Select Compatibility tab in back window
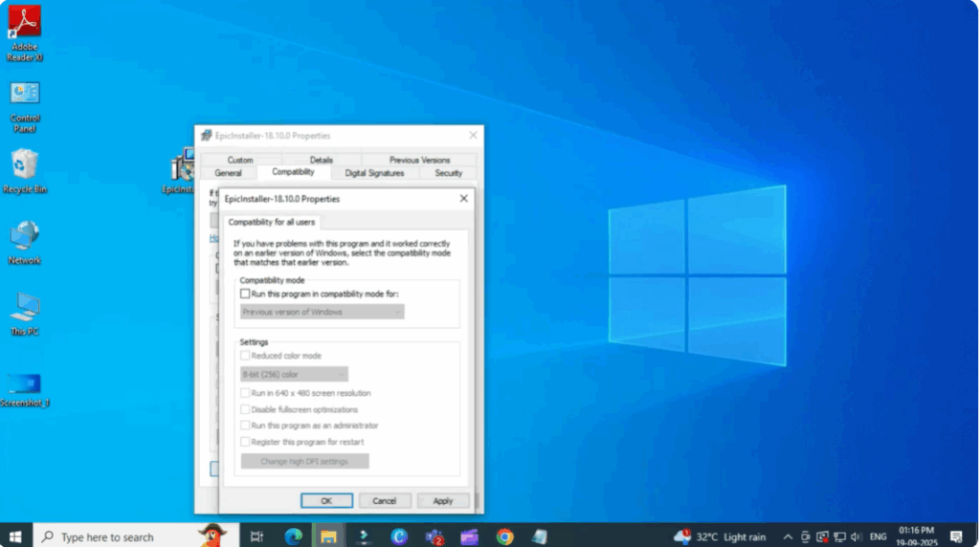The height and width of the screenshot is (547, 980). click(x=293, y=172)
